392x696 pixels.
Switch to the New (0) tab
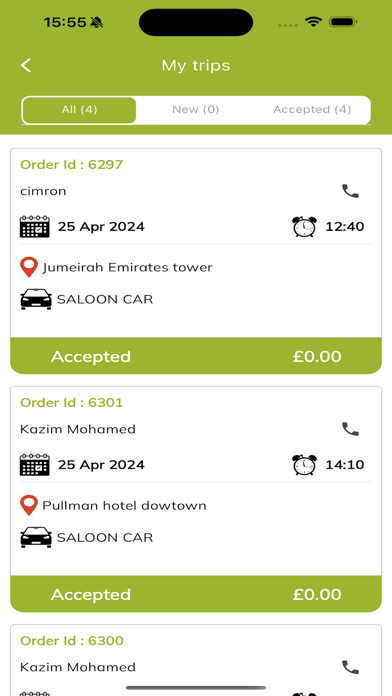tap(196, 110)
